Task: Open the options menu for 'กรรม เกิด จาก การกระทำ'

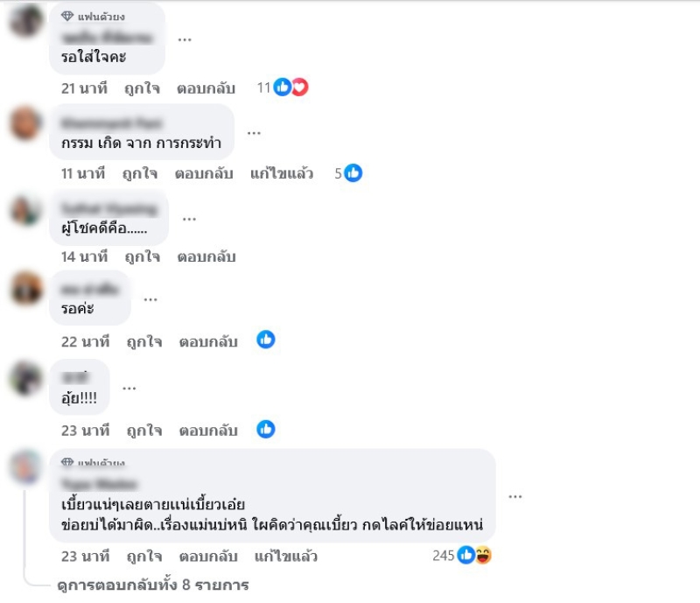Action: [254, 133]
